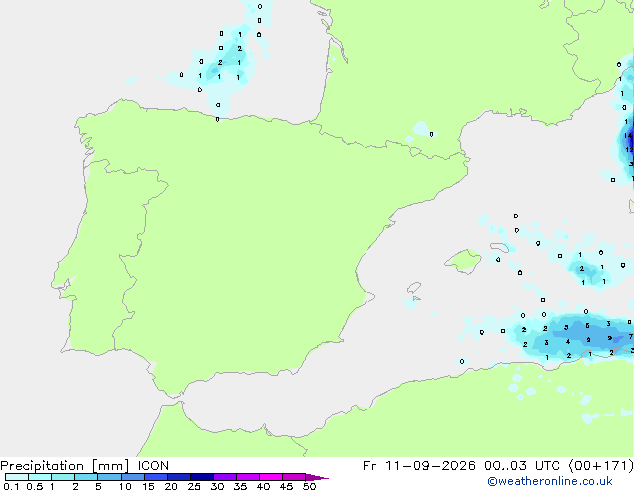The image size is (634, 490).
Task: Click the ICON model name label
Action: click(x=153, y=466)
